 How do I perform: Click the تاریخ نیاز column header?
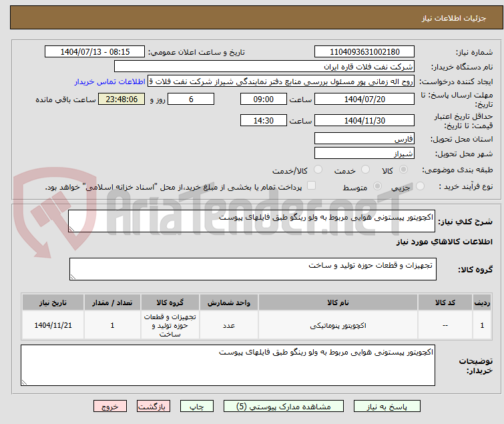(x=53, y=302)
